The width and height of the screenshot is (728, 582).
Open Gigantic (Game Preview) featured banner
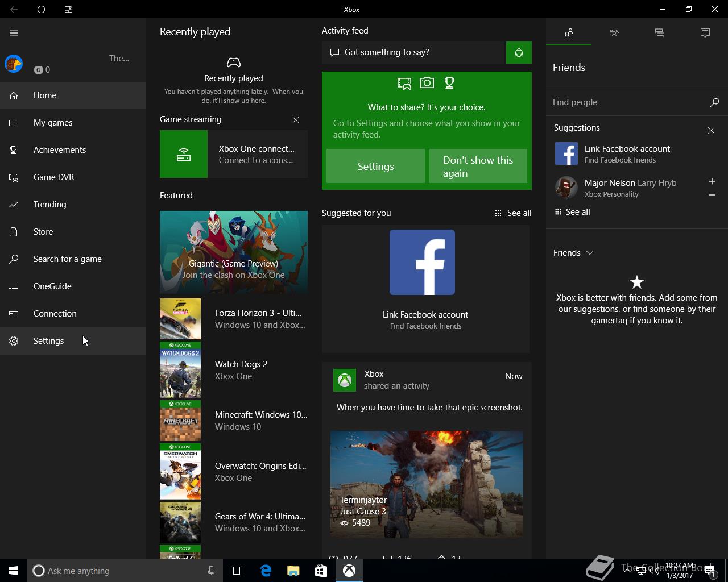click(234, 252)
